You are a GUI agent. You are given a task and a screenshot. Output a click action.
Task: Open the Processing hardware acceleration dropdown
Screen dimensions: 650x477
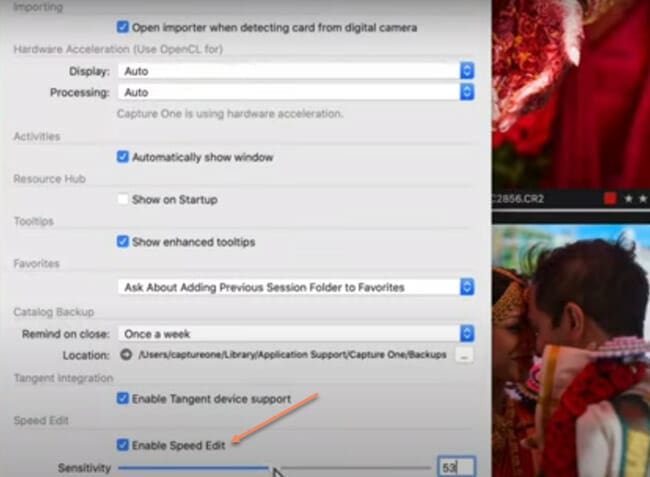coord(296,92)
